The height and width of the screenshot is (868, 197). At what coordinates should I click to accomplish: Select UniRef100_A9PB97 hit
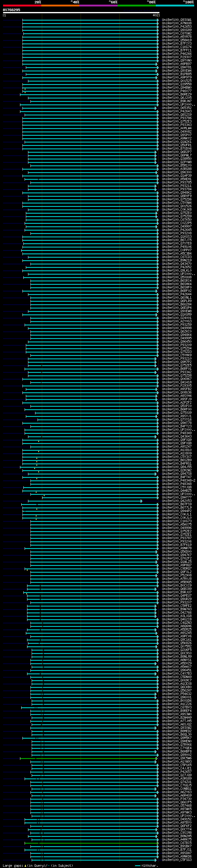click(177, 64)
